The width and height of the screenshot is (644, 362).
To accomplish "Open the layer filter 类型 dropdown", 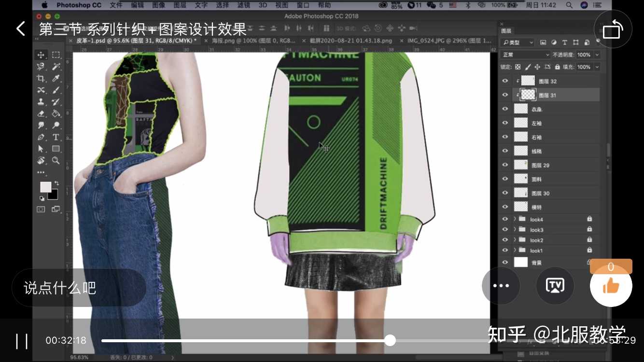I will tap(517, 42).
